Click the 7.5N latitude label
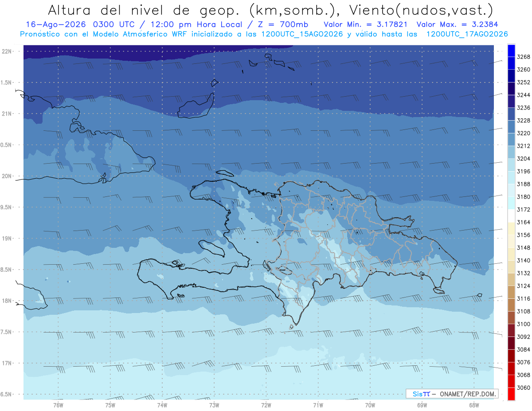Image resolution: width=532 pixels, height=411 pixels. pos(7,332)
